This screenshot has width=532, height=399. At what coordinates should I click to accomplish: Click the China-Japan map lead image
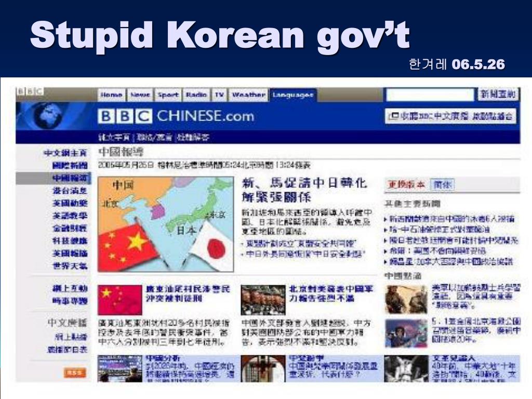(x=166, y=224)
